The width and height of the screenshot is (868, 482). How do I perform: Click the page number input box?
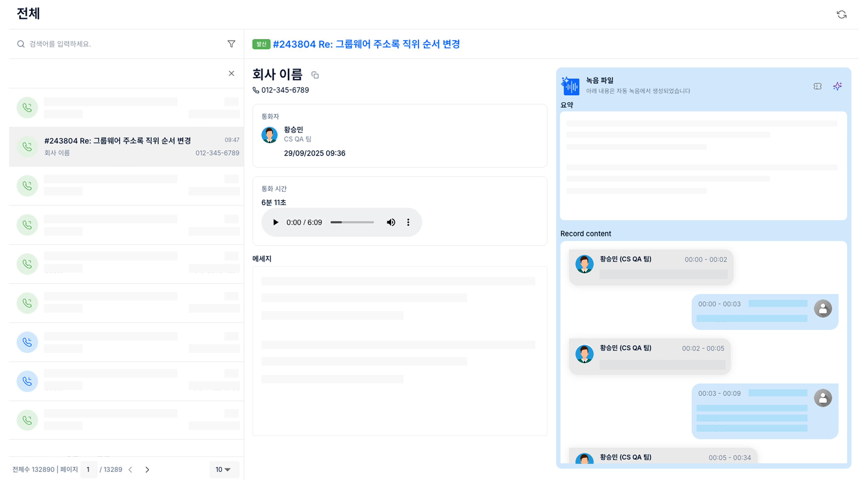88,469
